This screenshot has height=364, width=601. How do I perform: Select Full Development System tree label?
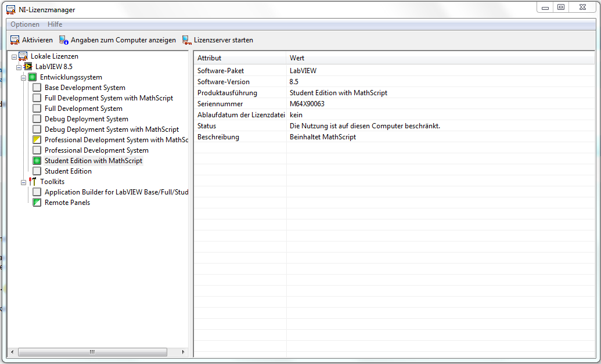pyautogui.click(x=84, y=109)
